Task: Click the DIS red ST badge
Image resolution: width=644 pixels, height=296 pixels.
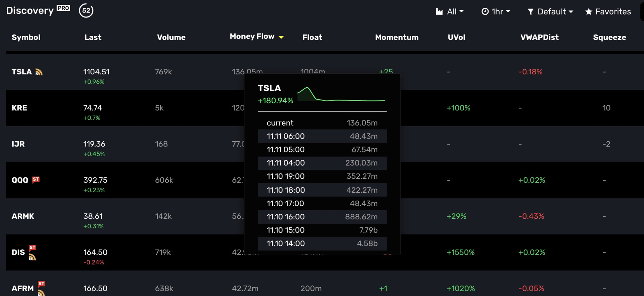Action: pyautogui.click(x=33, y=248)
